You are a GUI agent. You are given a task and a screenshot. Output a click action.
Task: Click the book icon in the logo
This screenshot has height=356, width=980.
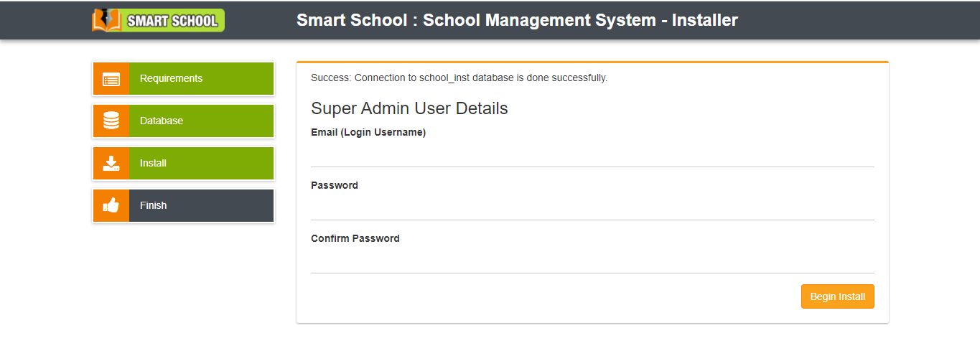(x=107, y=20)
